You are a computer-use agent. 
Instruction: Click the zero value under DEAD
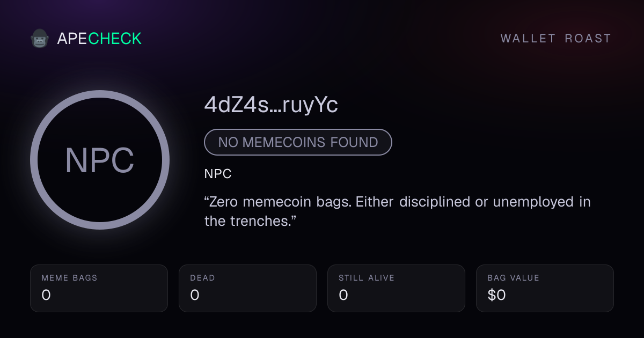(195, 295)
